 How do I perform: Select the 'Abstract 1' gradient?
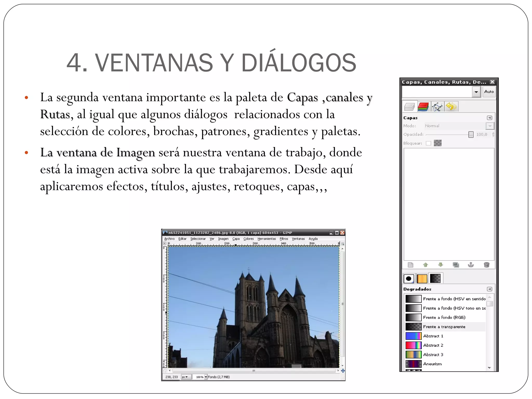point(445,336)
